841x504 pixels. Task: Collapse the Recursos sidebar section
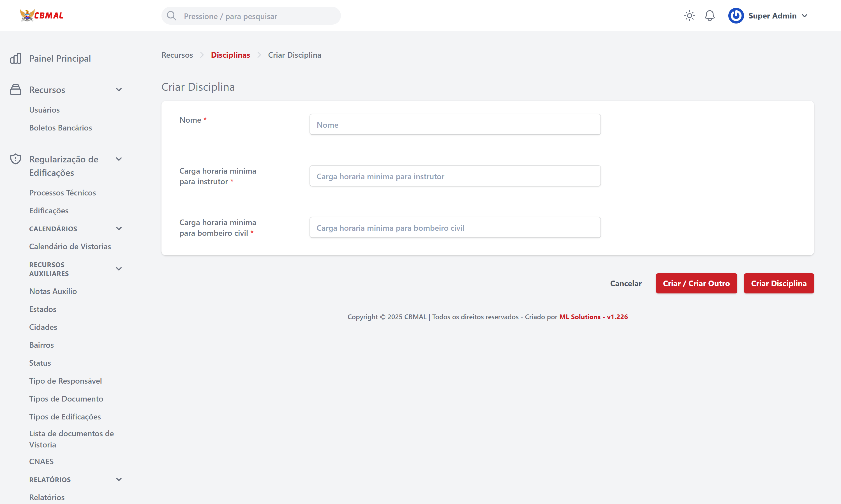click(119, 90)
